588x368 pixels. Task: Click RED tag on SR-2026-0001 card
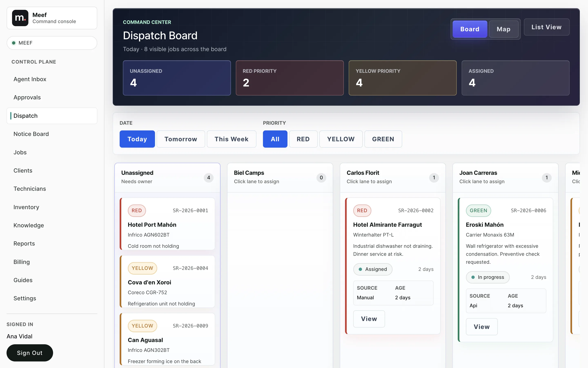coord(137,211)
